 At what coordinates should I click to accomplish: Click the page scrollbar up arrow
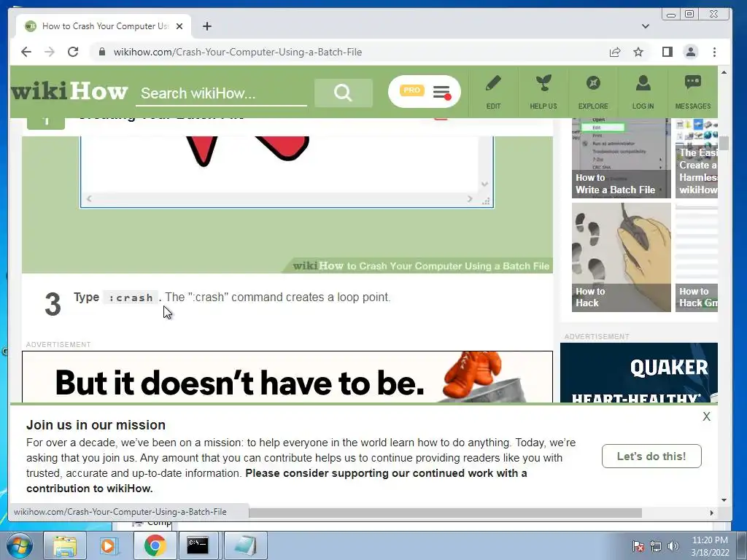[x=724, y=72]
